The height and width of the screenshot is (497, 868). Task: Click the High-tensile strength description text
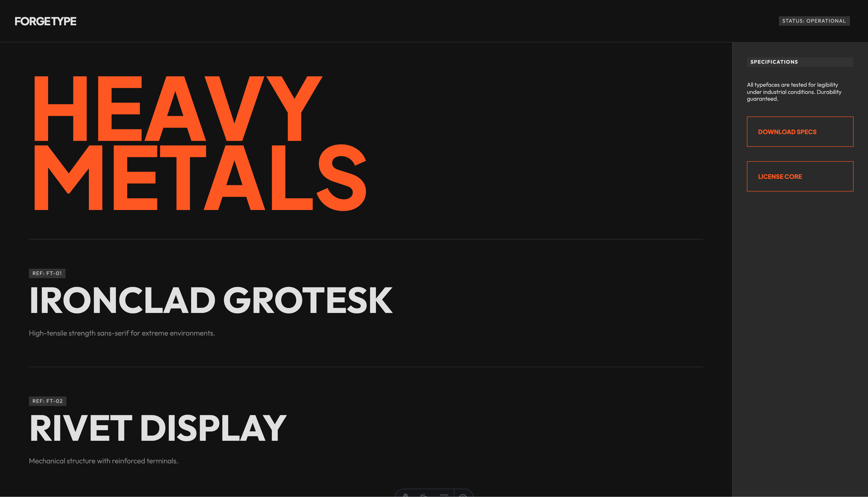click(x=122, y=333)
